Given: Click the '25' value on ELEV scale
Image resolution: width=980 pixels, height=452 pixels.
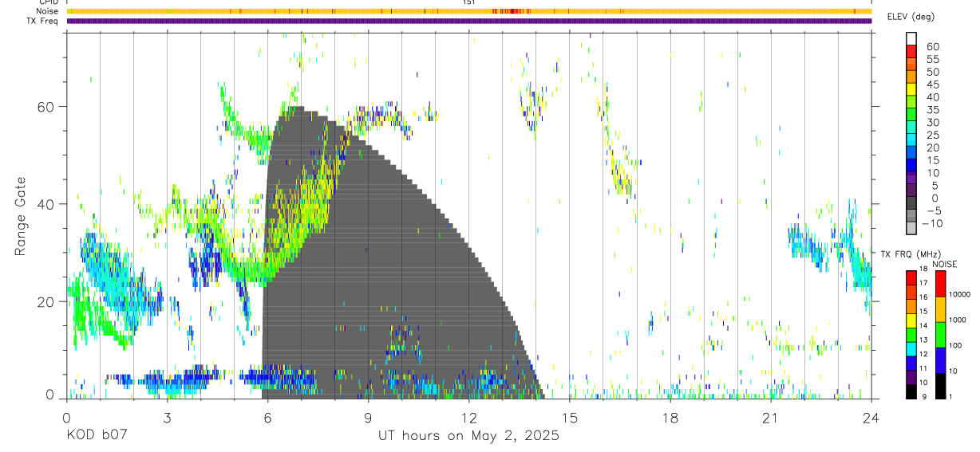Looking at the screenshot, I should tap(932, 136).
